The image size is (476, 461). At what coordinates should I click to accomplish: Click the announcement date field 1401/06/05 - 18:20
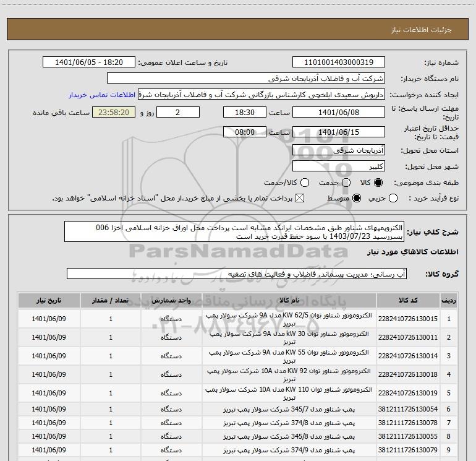pos(89,62)
